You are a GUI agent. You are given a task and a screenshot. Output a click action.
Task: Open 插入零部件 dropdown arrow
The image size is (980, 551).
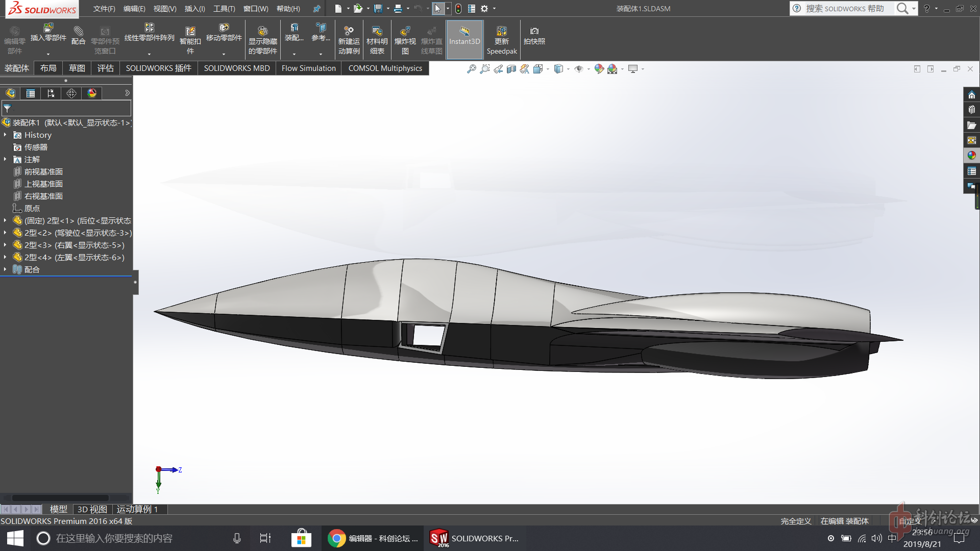48,54
